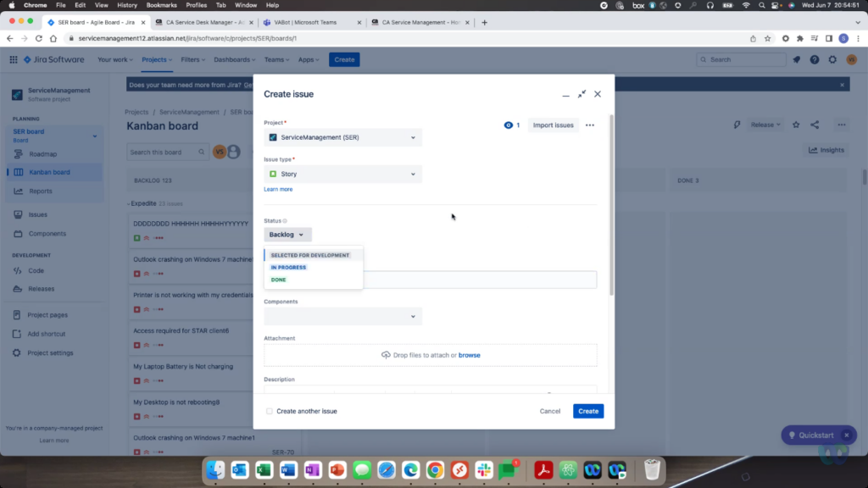Switch to the VABot Microsoft Teams tab
Screen dimensions: 868x488
(x=313, y=23)
